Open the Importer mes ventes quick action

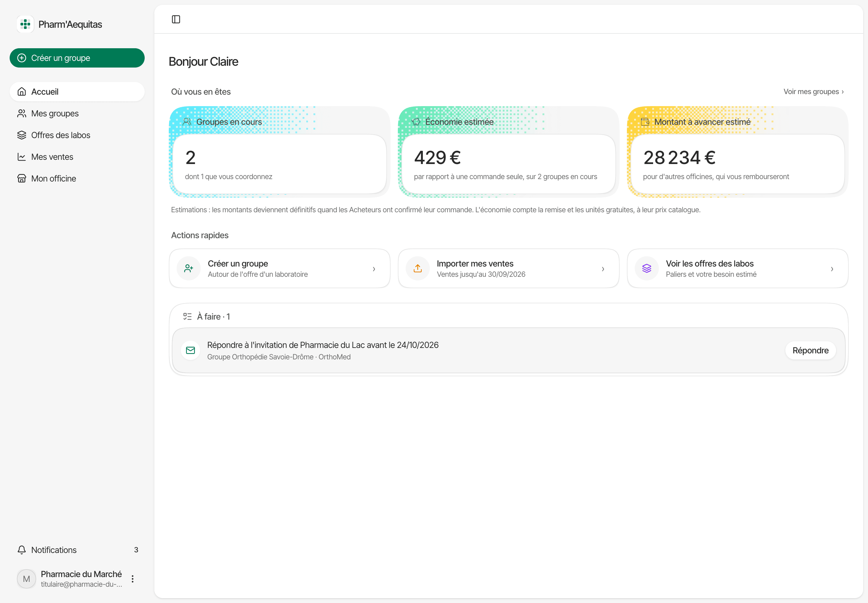pyautogui.click(x=508, y=268)
